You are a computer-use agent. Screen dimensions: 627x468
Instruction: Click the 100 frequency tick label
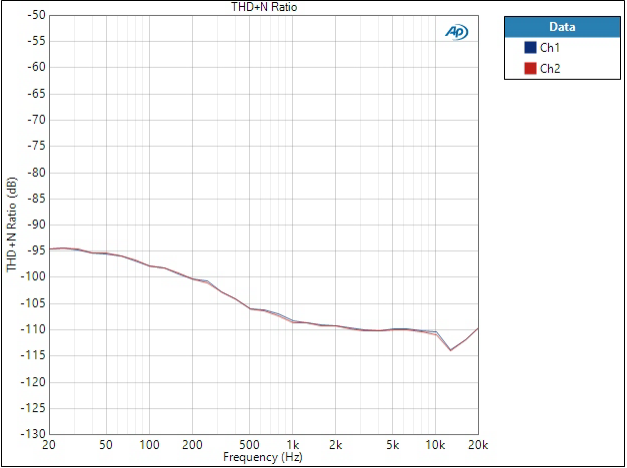(x=149, y=445)
